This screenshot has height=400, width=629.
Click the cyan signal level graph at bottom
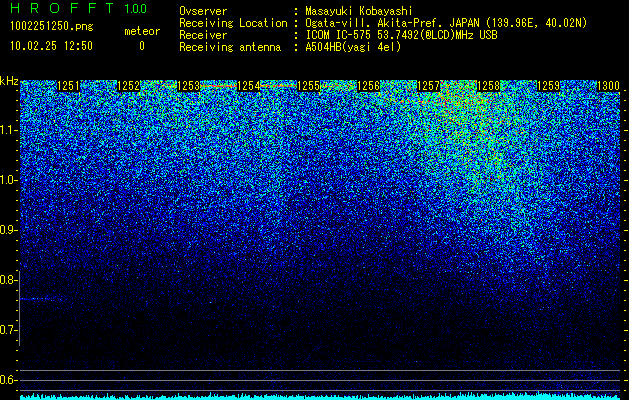(x=320, y=396)
